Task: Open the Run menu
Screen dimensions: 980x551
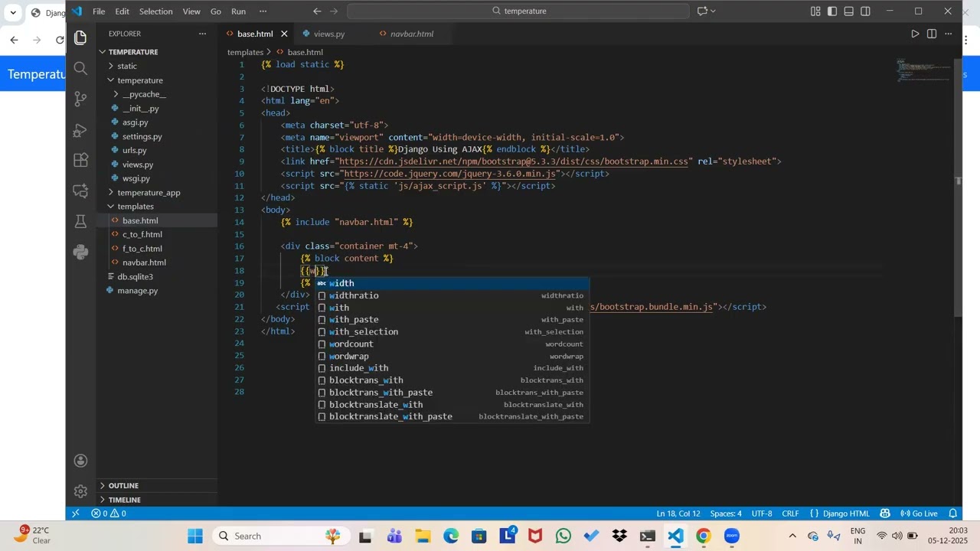Action: coord(238,11)
